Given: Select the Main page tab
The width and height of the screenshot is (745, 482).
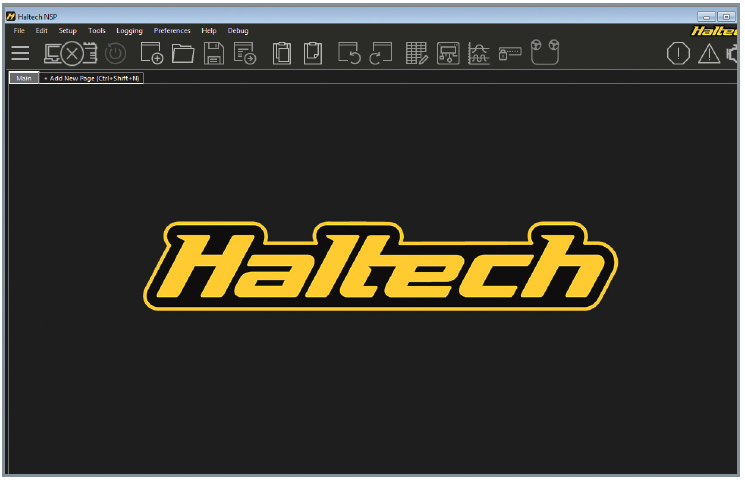Looking at the screenshot, I should click(x=24, y=78).
